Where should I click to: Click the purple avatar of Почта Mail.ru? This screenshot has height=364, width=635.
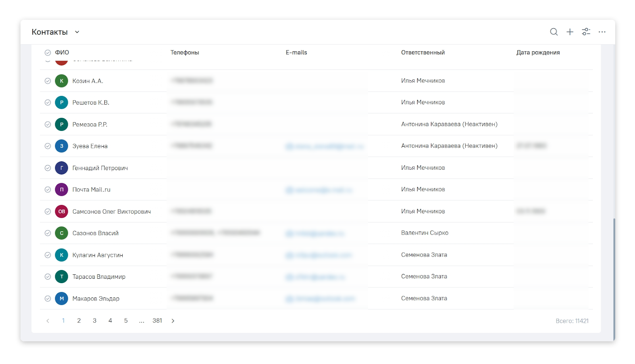62,190
